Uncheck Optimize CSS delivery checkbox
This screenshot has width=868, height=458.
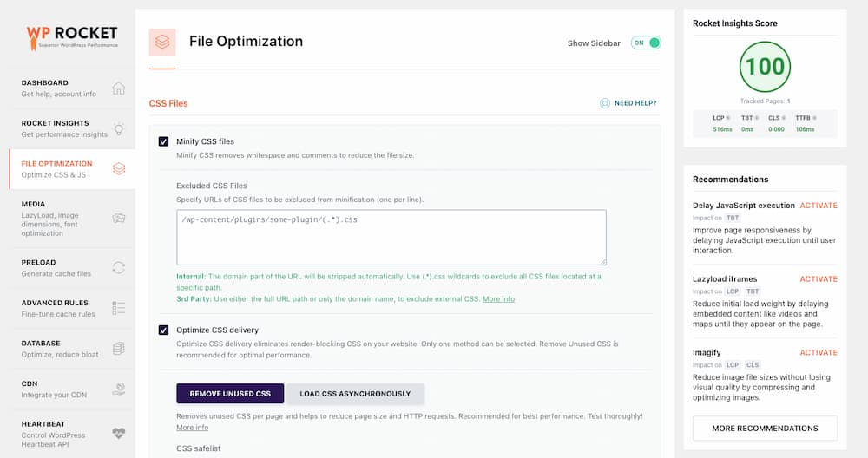[163, 330]
